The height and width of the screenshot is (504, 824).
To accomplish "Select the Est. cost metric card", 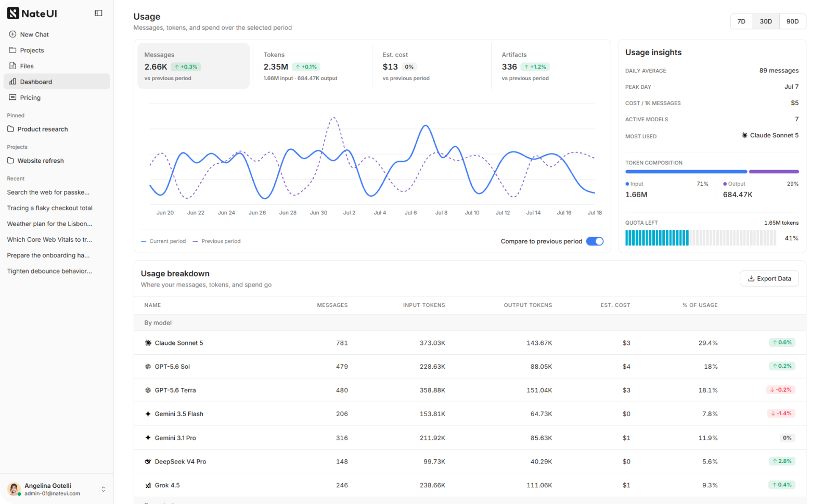I will click(x=431, y=66).
